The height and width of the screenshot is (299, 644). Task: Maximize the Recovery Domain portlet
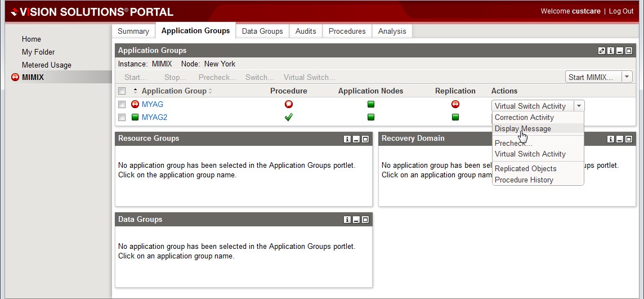point(629,139)
